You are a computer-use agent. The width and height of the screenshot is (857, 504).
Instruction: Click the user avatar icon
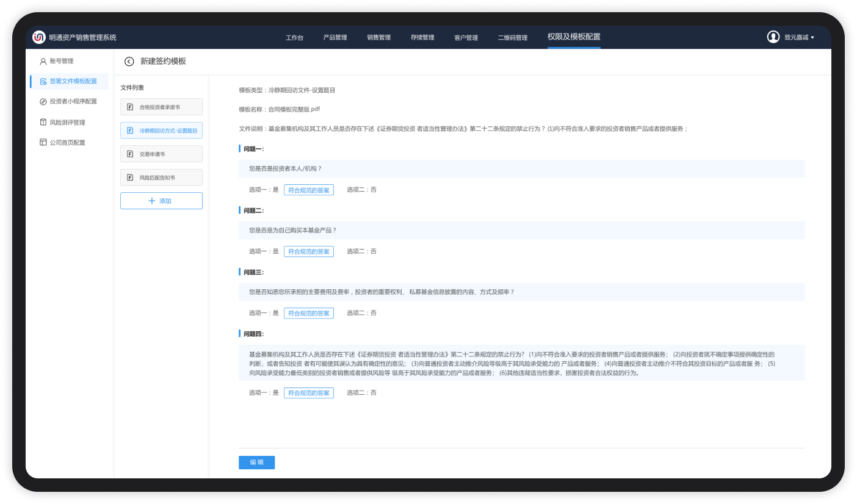(773, 37)
